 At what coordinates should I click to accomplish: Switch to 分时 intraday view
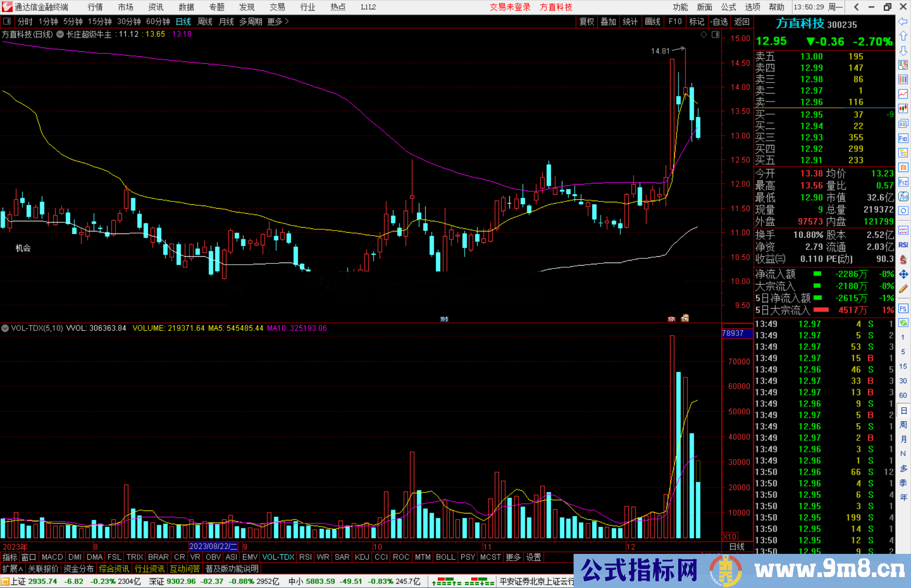click(25, 21)
